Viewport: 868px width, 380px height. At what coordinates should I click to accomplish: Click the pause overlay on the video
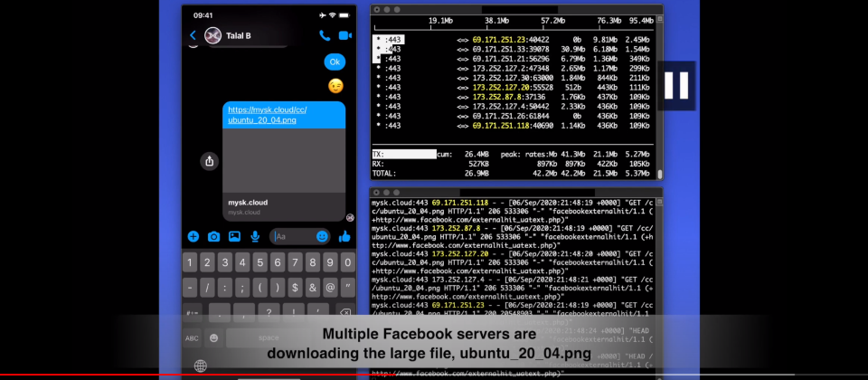(676, 85)
